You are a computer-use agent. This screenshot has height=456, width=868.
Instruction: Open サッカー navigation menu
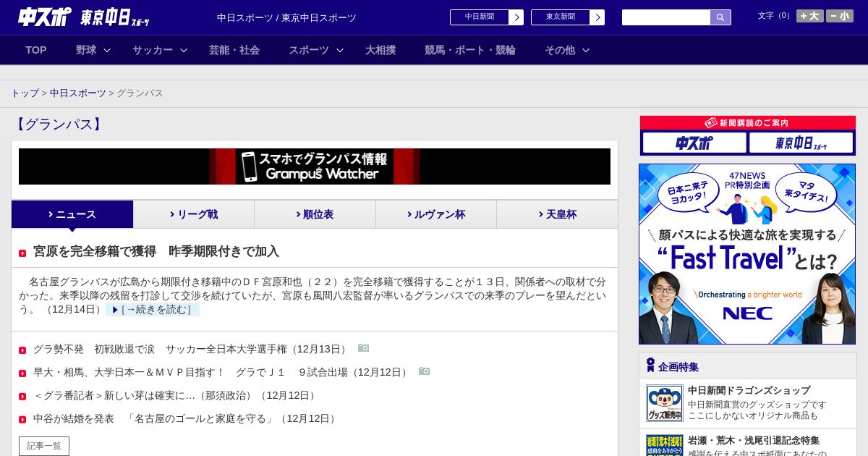pyautogui.click(x=153, y=50)
